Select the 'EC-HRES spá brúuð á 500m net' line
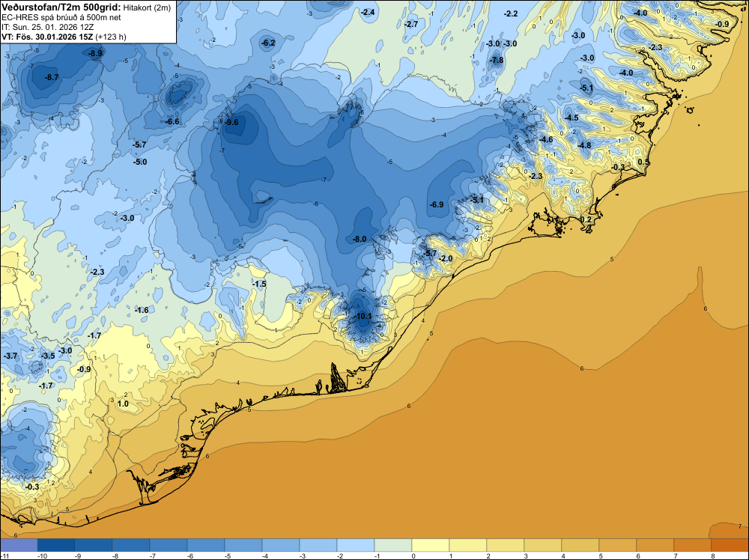The width and height of the screenshot is (749, 560). coord(61,17)
